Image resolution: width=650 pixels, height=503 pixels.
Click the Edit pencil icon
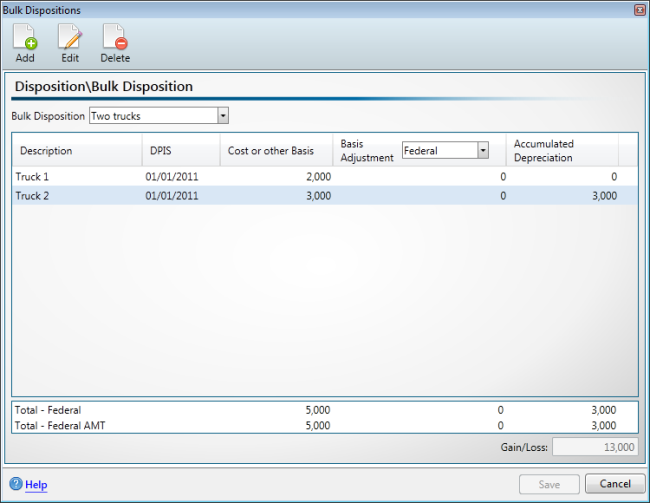point(70,38)
